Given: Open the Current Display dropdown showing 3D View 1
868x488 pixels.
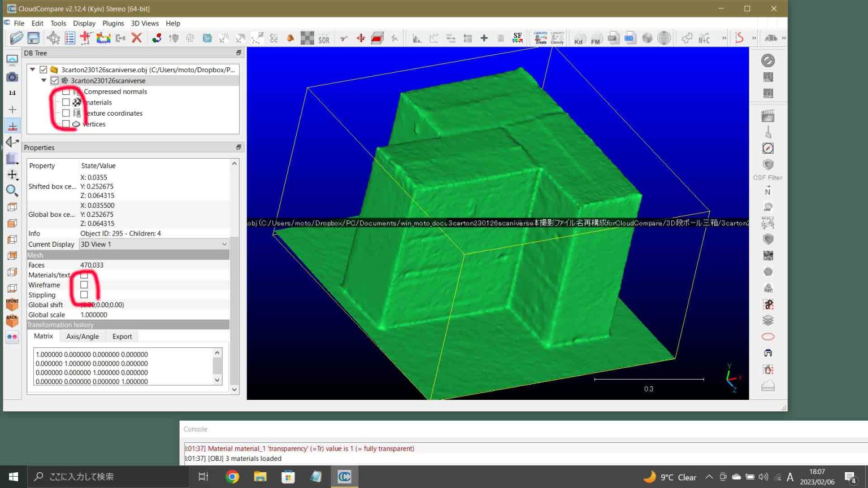Looking at the screenshot, I should [224, 243].
